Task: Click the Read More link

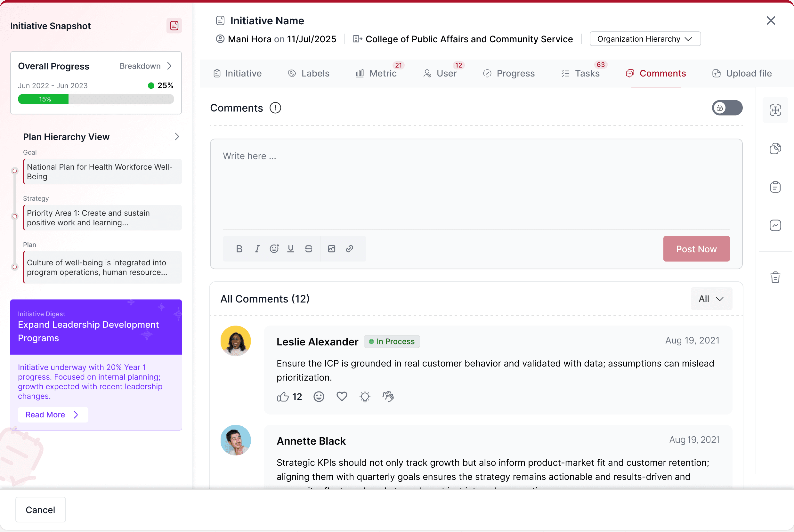Action: tap(53, 415)
